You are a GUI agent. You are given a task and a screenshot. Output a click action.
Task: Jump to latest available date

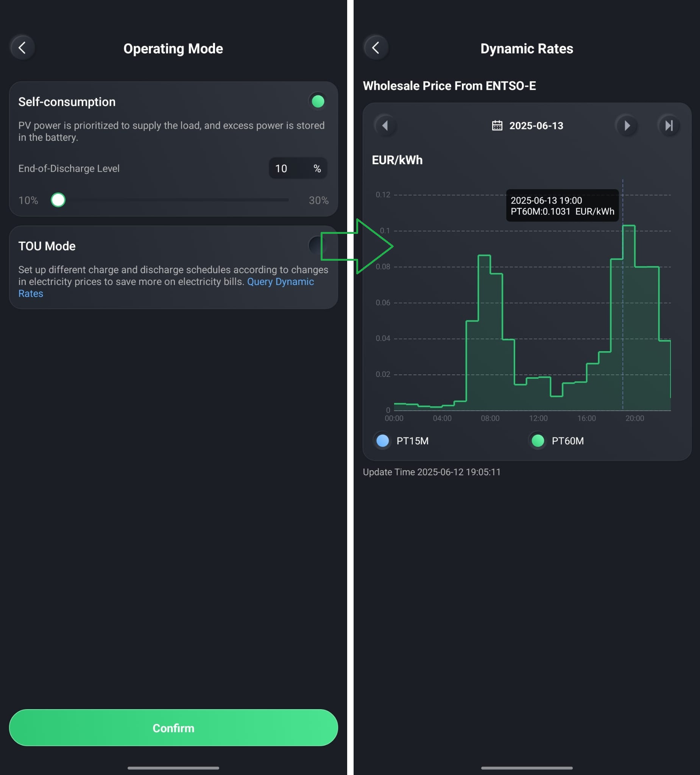click(x=669, y=126)
